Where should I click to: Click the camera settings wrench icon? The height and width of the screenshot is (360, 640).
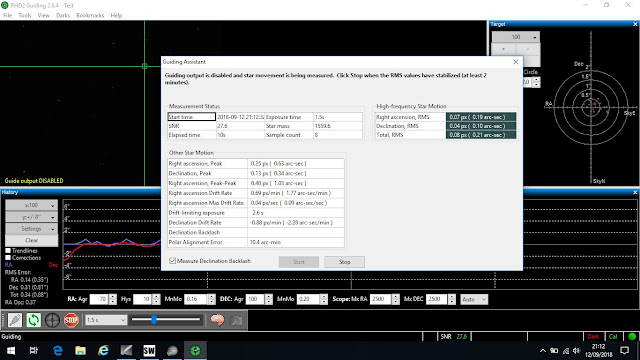tap(236, 320)
